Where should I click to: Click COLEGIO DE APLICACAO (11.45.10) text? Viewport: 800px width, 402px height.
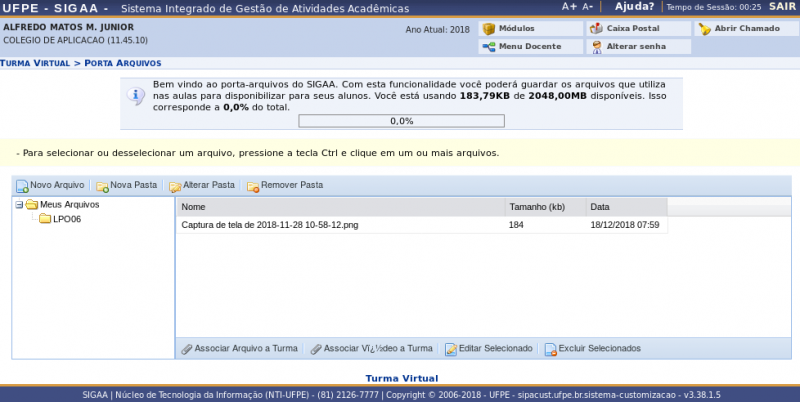pyautogui.click(x=76, y=40)
